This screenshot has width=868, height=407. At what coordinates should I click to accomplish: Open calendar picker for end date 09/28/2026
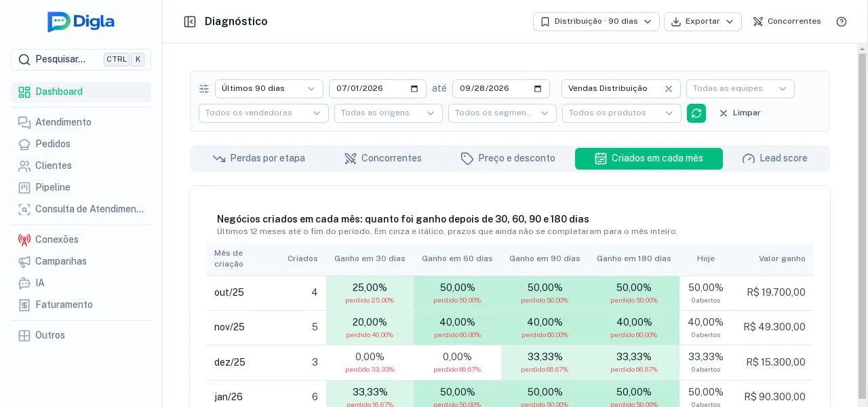[538, 89]
